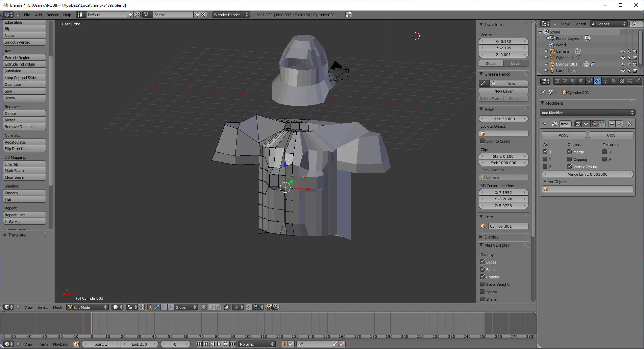The height and width of the screenshot is (349, 644).
Task: Expand the Display panel
Action: [491, 237]
